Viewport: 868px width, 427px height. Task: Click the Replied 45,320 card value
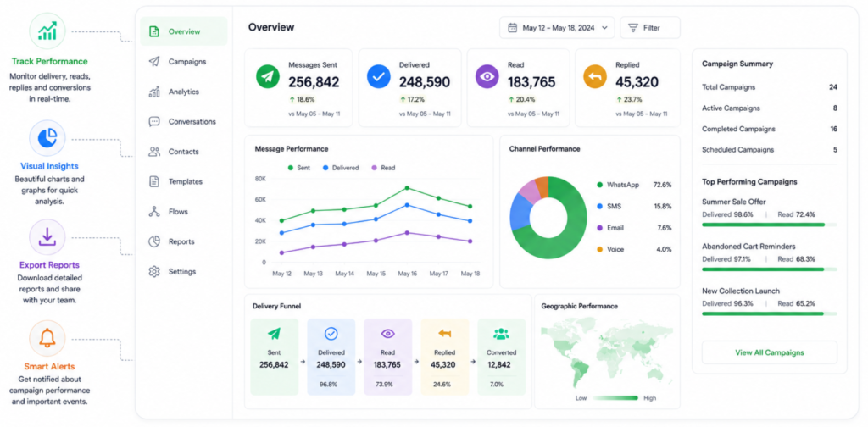(637, 82)
